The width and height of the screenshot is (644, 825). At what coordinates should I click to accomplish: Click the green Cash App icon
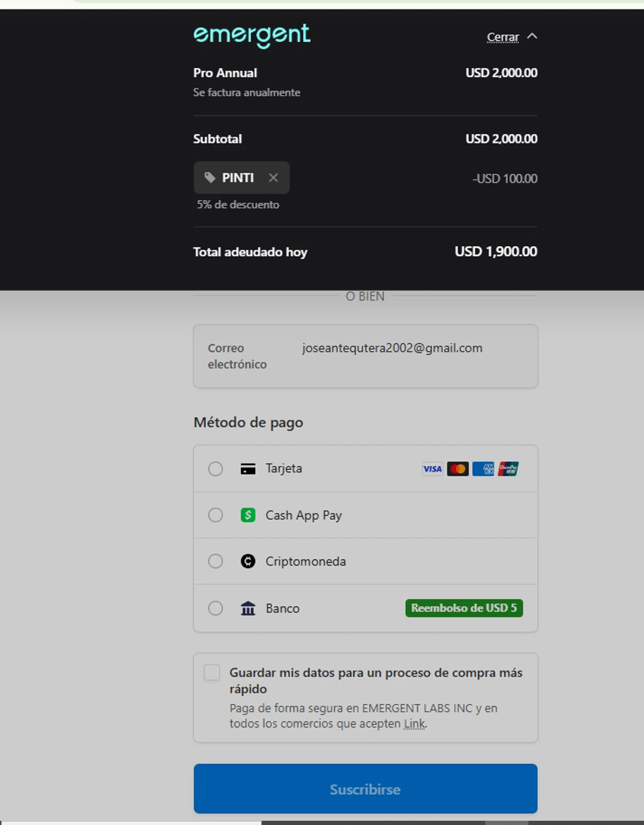248,515
